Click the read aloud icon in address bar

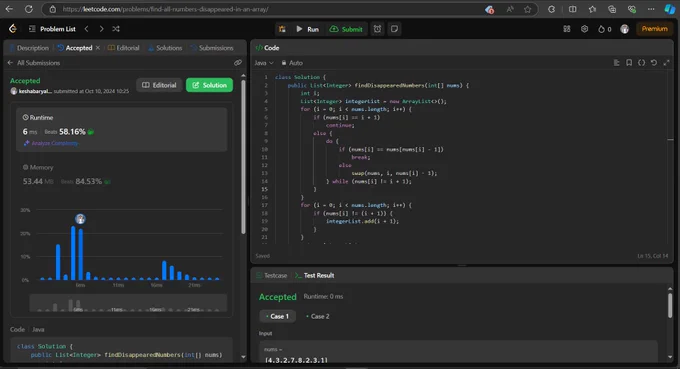click(510, 9)
